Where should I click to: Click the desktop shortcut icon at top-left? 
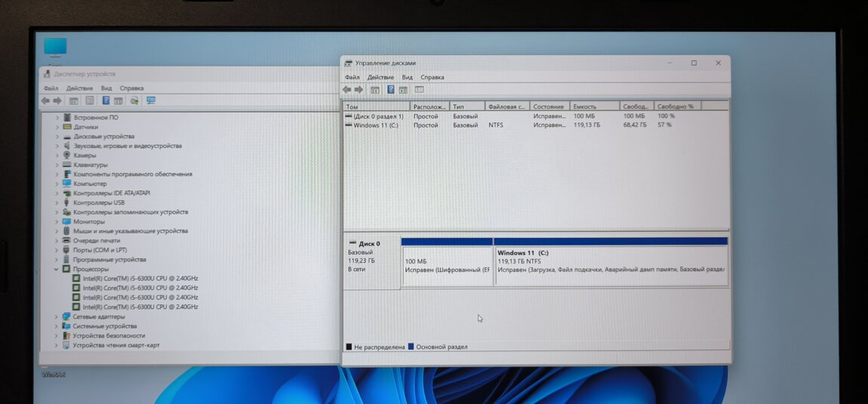pyautogui.click(x=55, y=47)
